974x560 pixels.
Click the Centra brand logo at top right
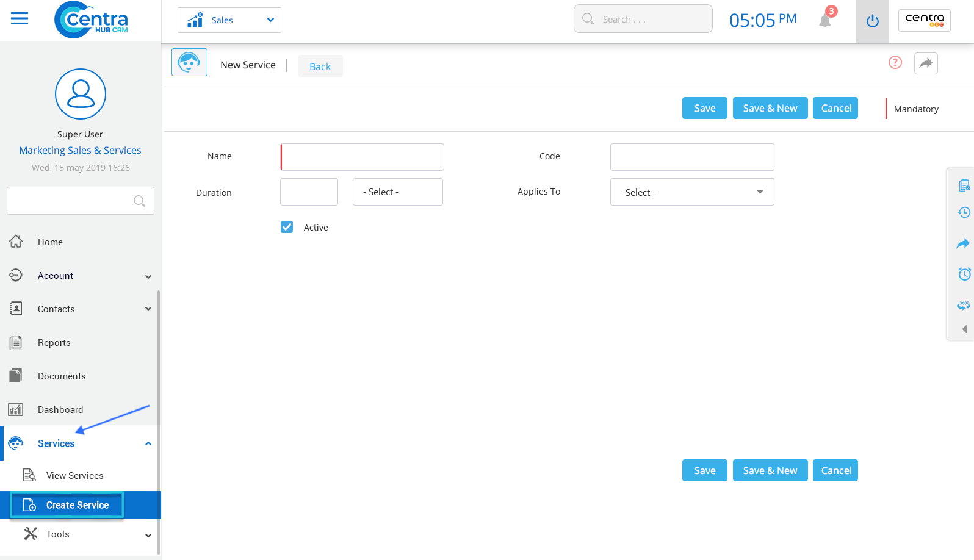(x=925, y=20)
